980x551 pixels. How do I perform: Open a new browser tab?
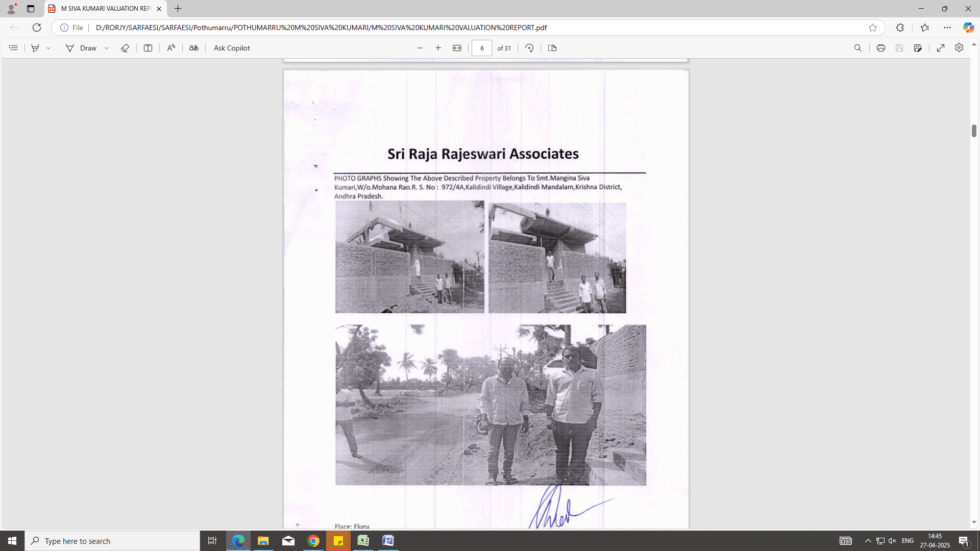click(178, 9)
